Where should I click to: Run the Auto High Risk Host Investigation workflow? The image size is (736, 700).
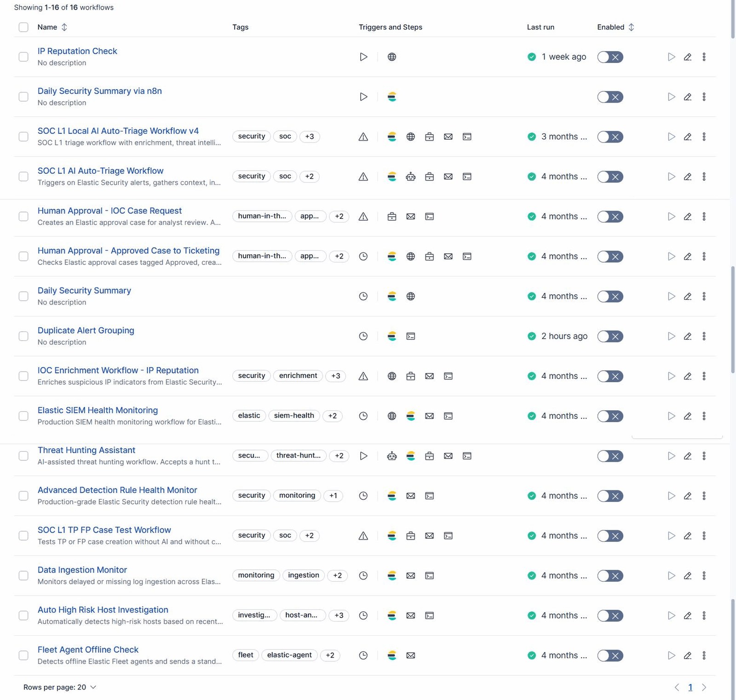671,615
